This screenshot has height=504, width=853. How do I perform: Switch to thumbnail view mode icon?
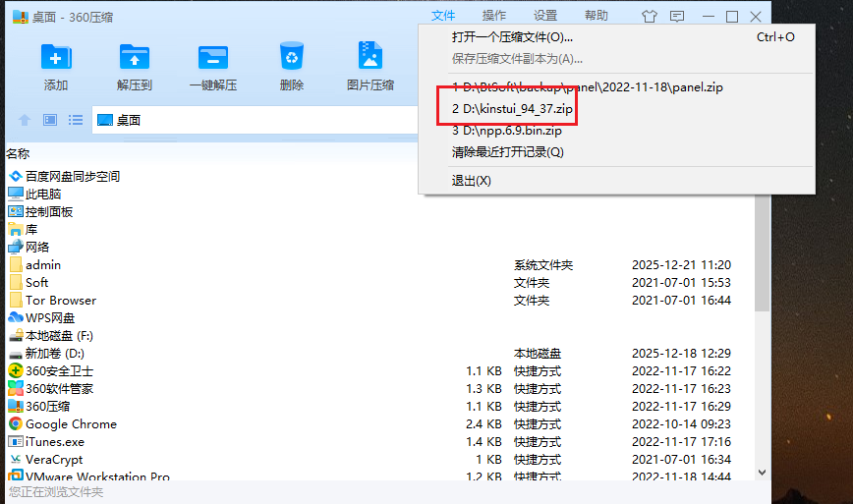(50, 120)
